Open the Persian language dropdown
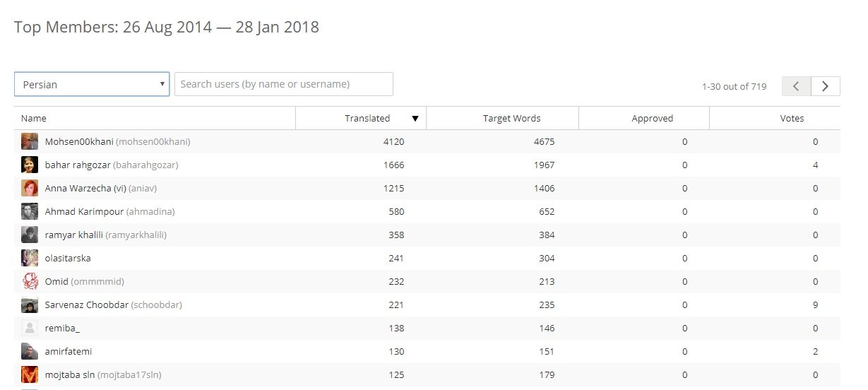This screenshot has height=390, width=868. click(x=92, y=84)
